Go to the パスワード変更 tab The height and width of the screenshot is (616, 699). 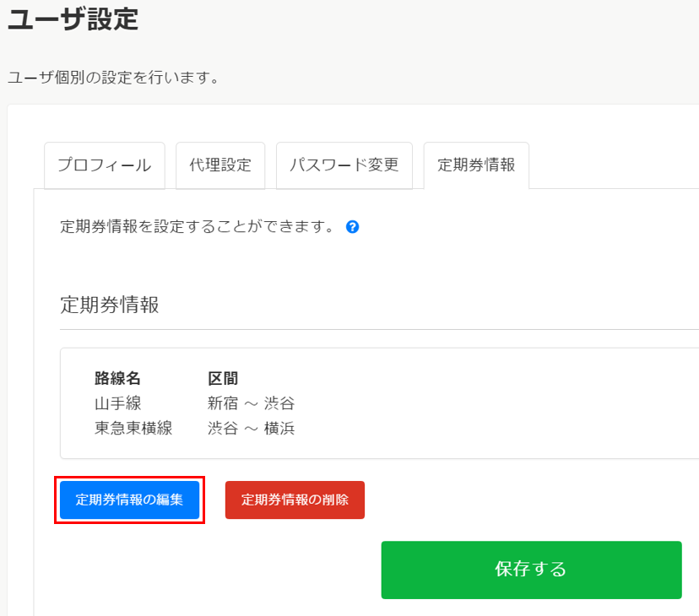coord(344,165)
